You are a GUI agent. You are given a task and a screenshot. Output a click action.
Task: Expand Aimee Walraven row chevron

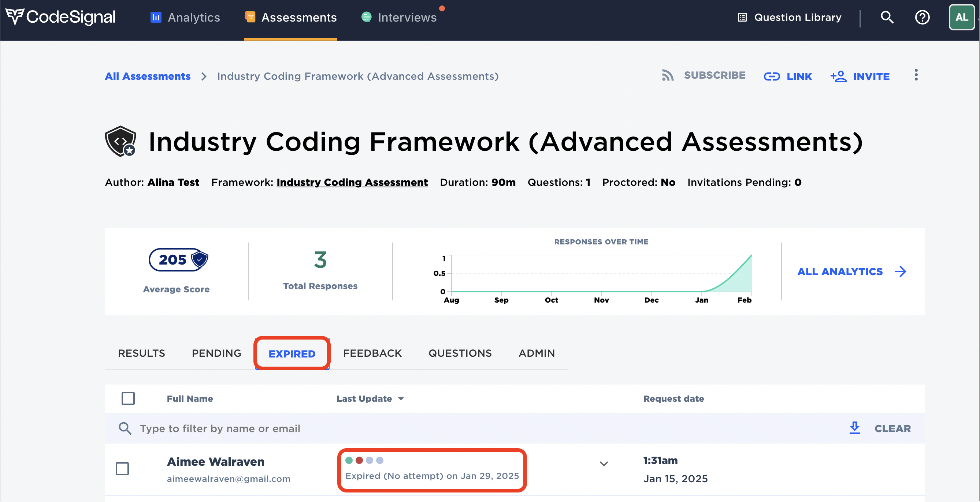604,464
